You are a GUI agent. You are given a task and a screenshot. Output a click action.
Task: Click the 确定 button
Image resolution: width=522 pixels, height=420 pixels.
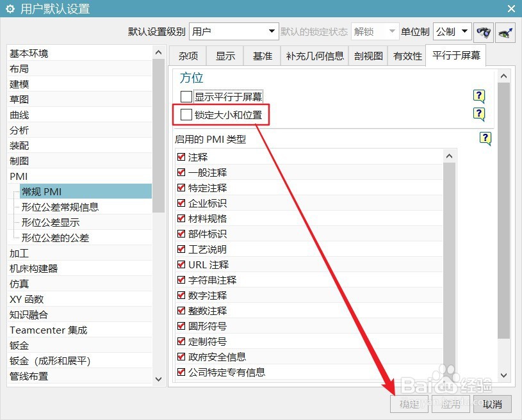409,404
